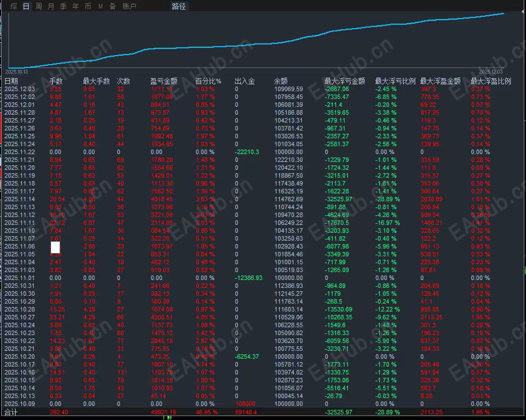Click the 最大浮亏比例 column header
The height and width of the screenshot is (420, 526).
pyautogui.click(x=395, y=81)
